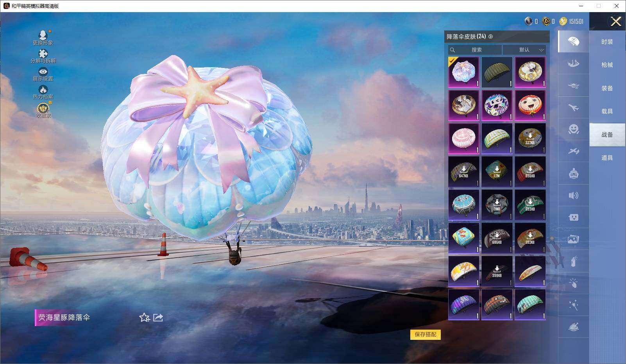Click 保存搭配 save loadout button

point(426,334)
